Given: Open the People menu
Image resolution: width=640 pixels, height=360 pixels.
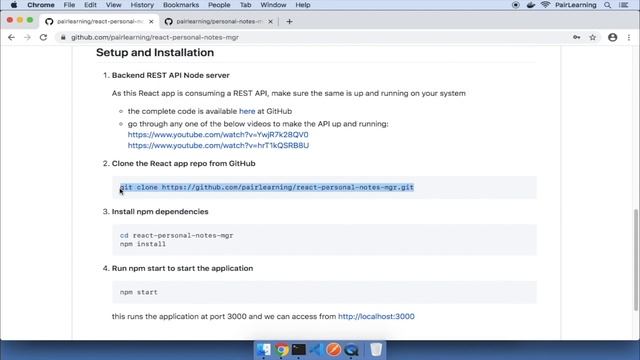Looking at the screenshot, I should [x=219, y=5].
